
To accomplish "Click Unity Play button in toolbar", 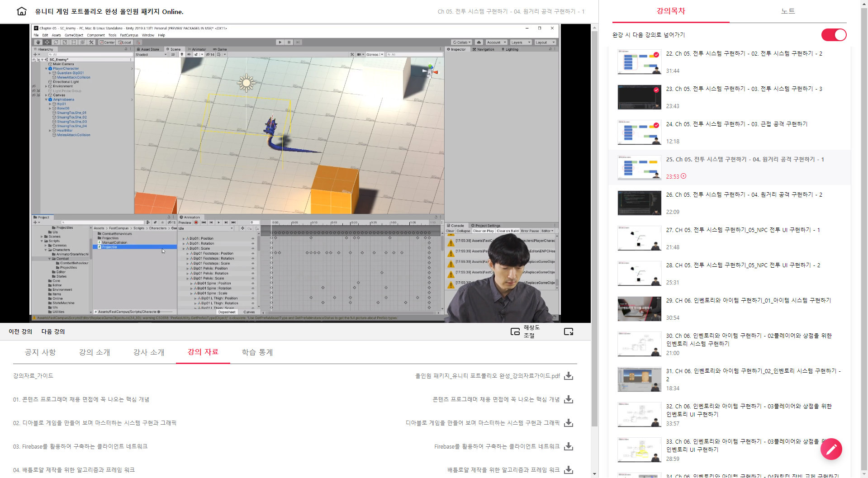I will pyautogui.click(x=280, y=42).
